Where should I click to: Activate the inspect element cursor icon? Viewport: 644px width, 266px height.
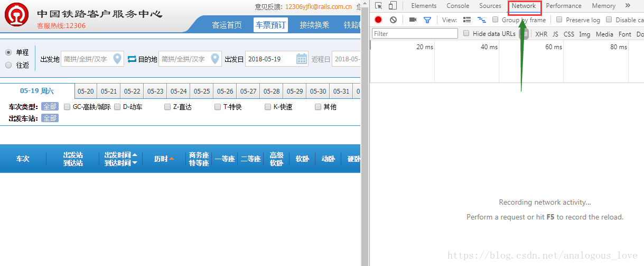[x=379, y=6]
